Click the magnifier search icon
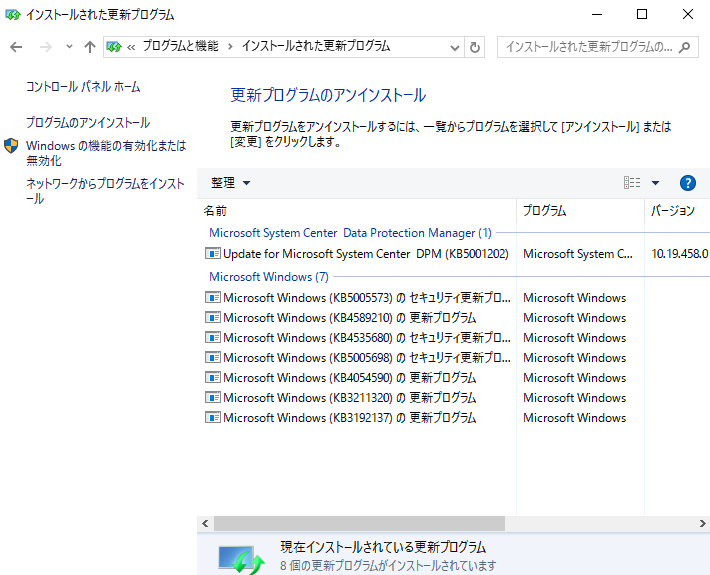The width and height of the screenshot is (710, 575). click(685, 47)
